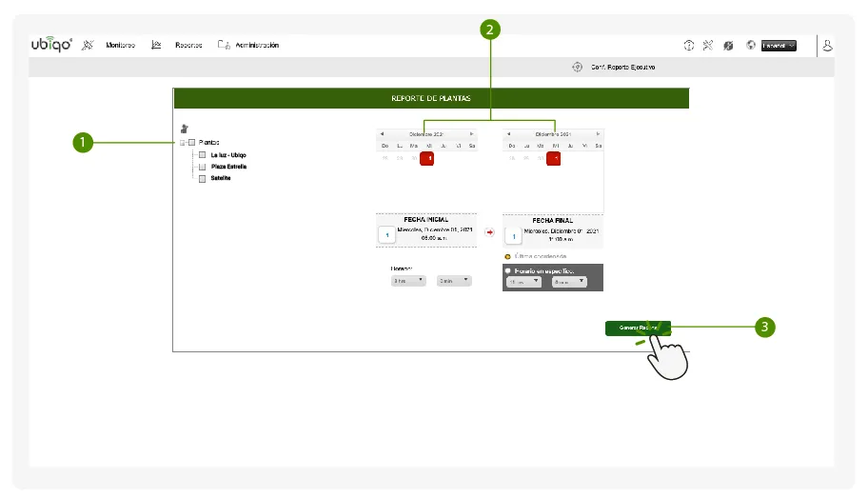Viewport: 868px width, 498px height.
Task: Open the Horario en específico minutes dropdown
Action: click(x=569, y=282)
